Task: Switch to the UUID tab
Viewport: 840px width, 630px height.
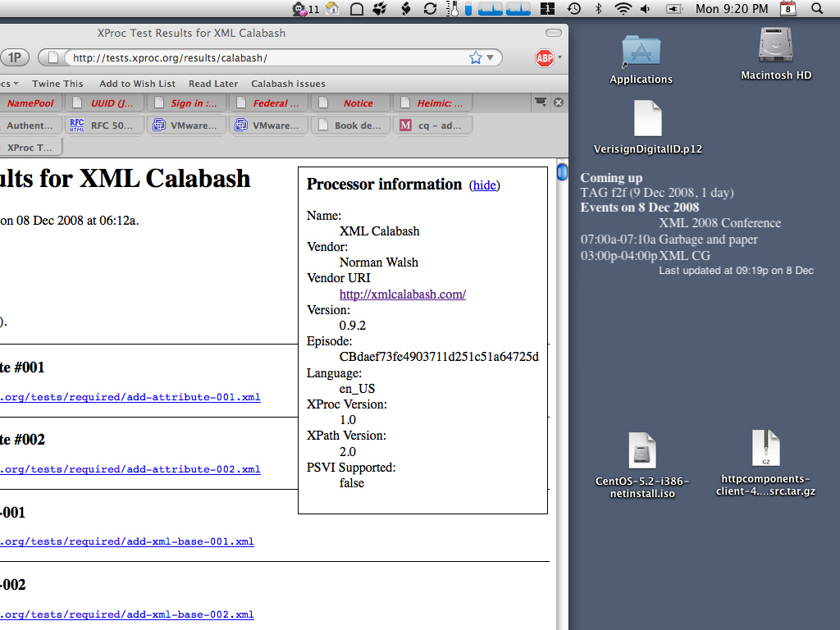Action: point(104,103)
